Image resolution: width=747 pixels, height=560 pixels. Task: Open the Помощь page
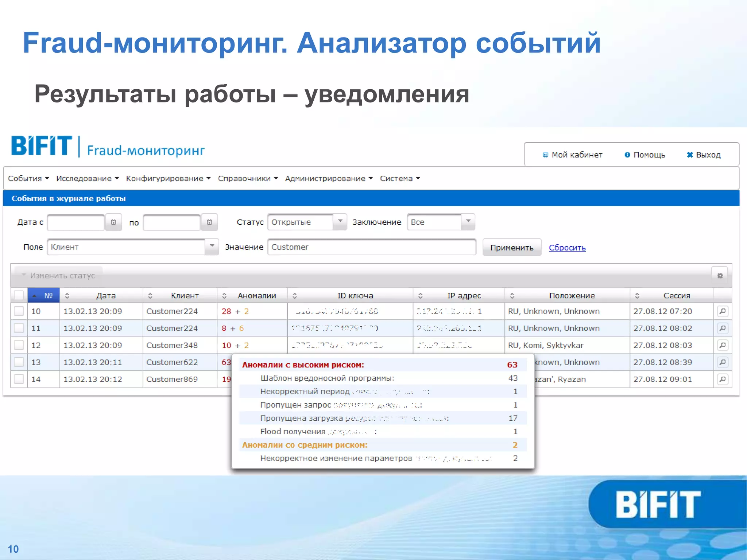click(x=645, y=155)
